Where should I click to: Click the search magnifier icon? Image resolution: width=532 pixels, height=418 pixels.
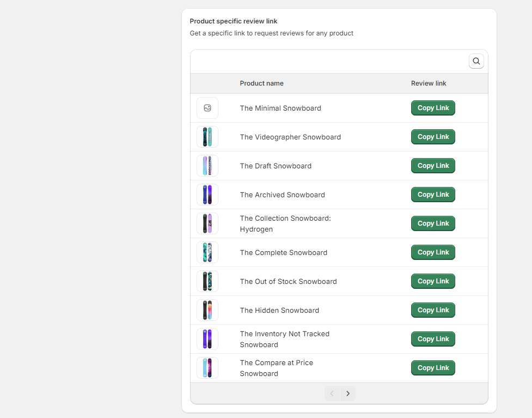[x=476, y=61]
